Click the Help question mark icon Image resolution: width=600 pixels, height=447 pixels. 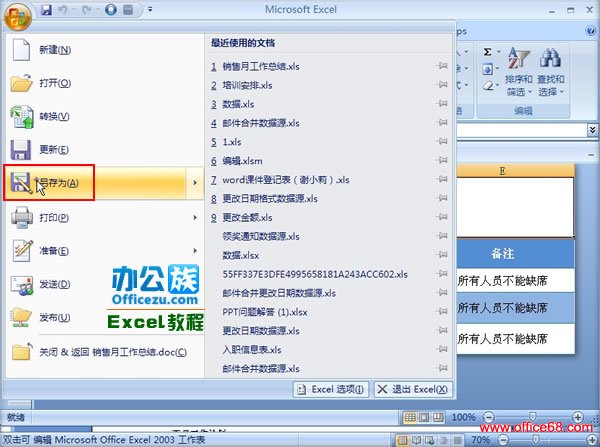tap(590, 31)
